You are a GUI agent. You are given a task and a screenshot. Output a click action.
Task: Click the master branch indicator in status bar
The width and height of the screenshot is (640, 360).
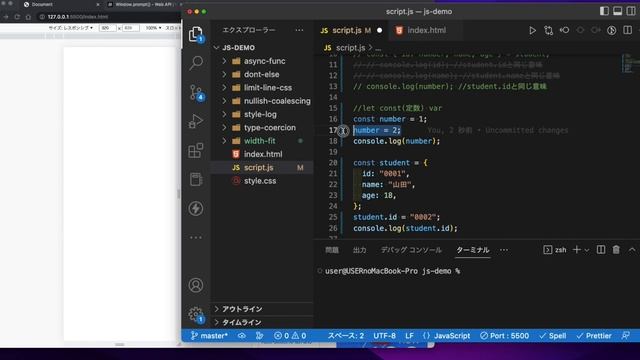(x=209, y=336)
